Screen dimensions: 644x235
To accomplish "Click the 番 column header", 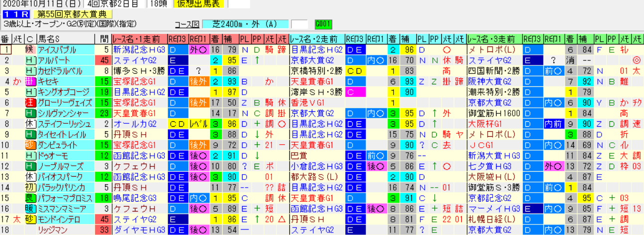I will (x=5, y=39).
